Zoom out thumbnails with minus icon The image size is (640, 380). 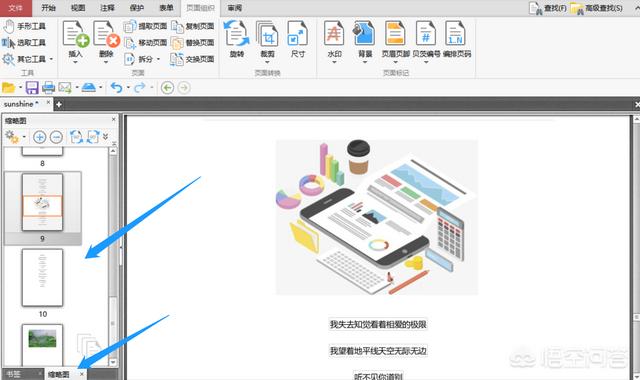tap(56, 137)
